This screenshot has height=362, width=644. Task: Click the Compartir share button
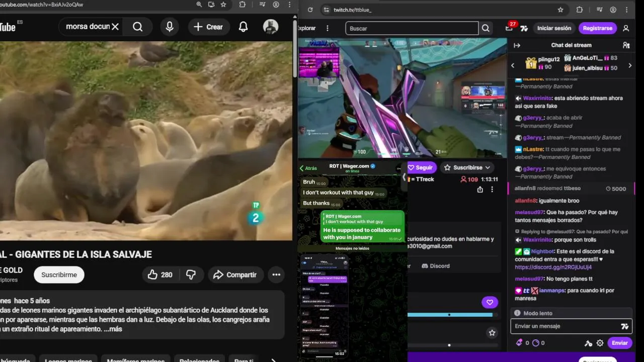pyautogui.click(x=235, y=275)
